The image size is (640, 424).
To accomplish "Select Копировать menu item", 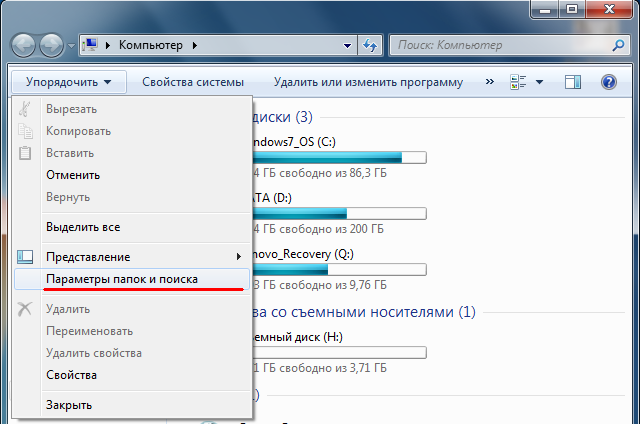I will click(132, 131).
